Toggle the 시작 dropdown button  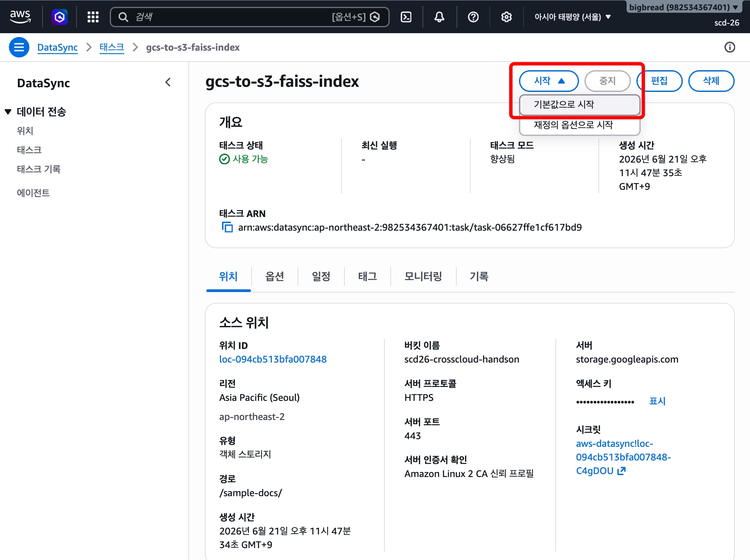[549, 81]
